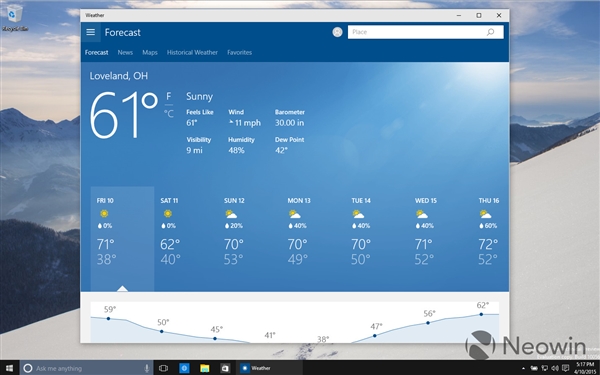The height and width of the screenshot is (375, 600).
Task: Click the sunny icon under SAT 11
Action: click(x=168, y=214)
